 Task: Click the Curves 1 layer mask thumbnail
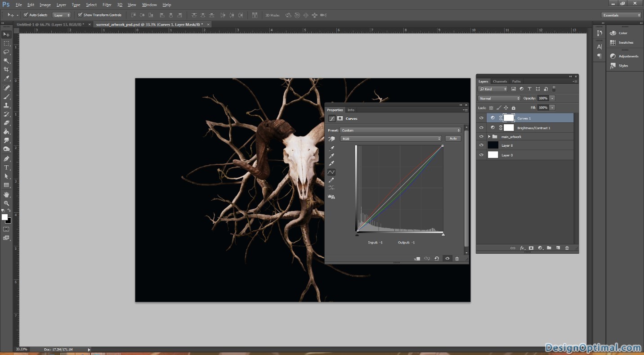(x=509, y=118)
